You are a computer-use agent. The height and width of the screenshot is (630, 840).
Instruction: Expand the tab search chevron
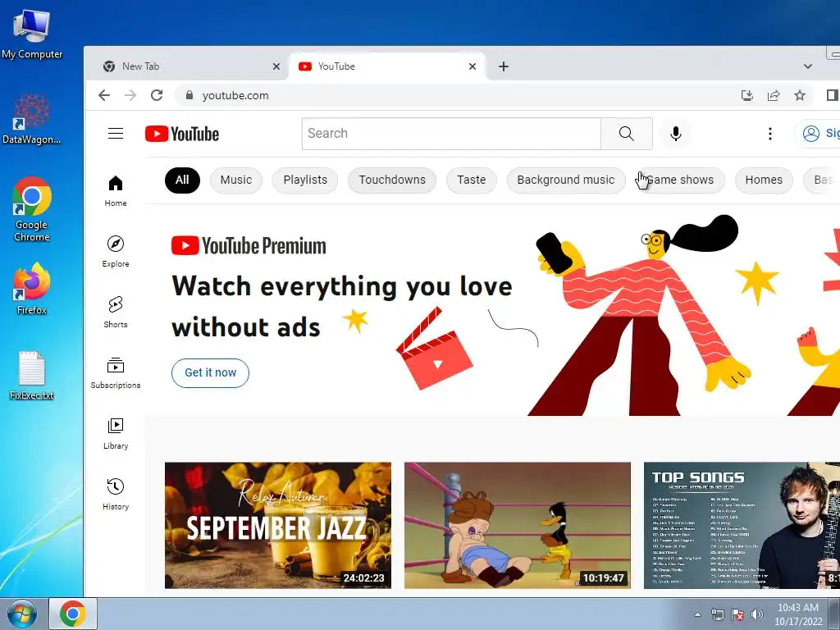click(808, 66)
